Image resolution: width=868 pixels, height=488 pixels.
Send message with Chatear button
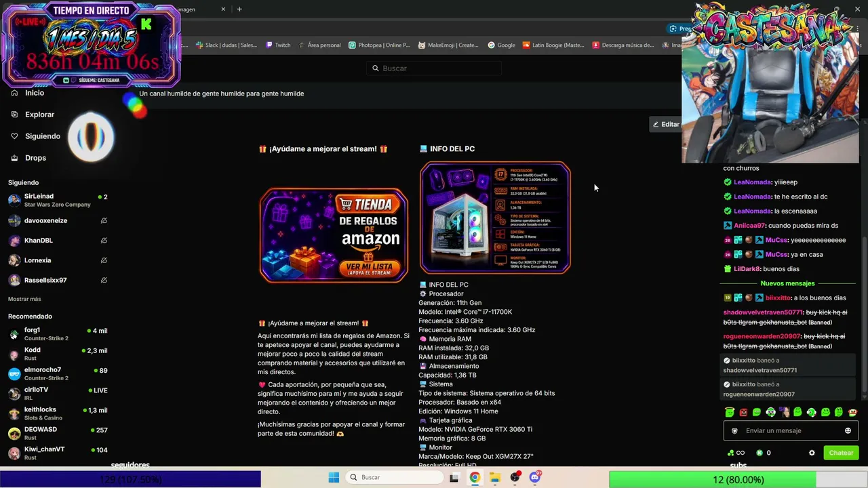pos(841,453)
